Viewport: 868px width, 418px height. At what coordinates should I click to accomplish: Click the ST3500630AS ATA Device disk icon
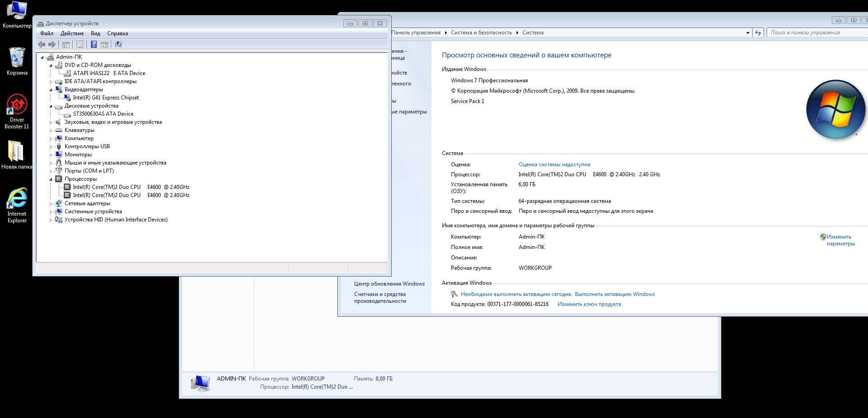tap(67, 114)
